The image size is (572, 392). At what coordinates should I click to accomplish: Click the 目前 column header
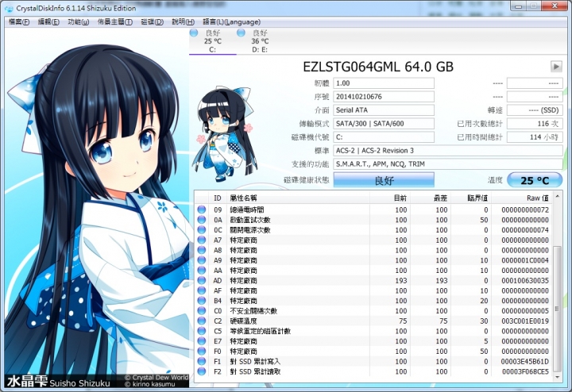click(x=390, y=198)
